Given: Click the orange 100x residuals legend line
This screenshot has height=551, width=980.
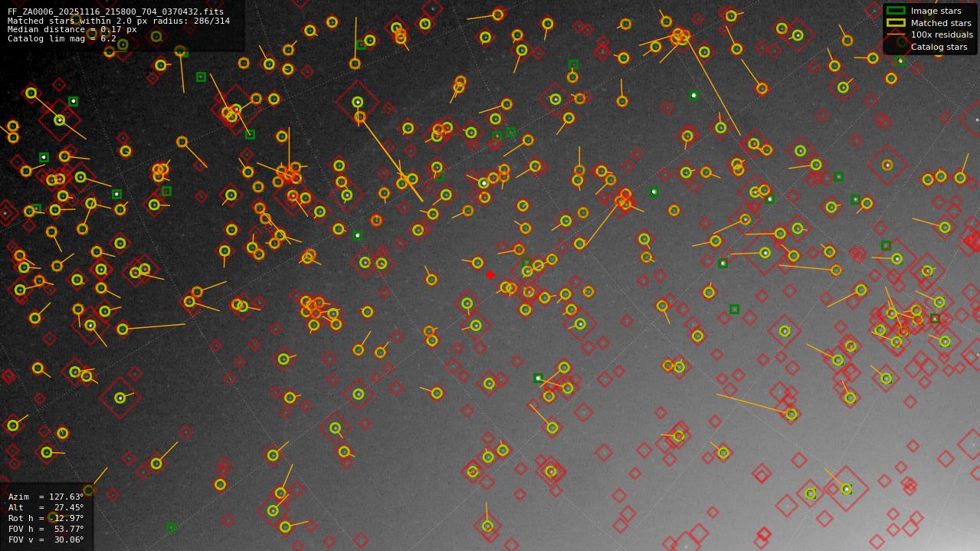Looking at the screenshot, I should pos(896,35).
